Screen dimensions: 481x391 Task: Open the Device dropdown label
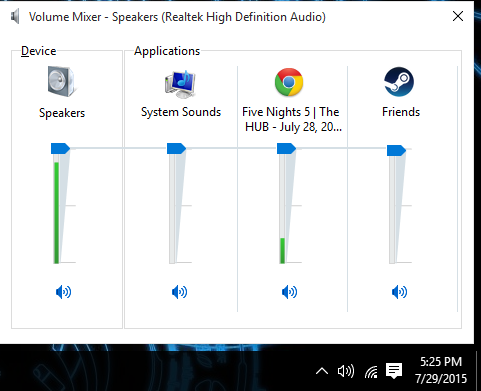click(x=38, y=51)
